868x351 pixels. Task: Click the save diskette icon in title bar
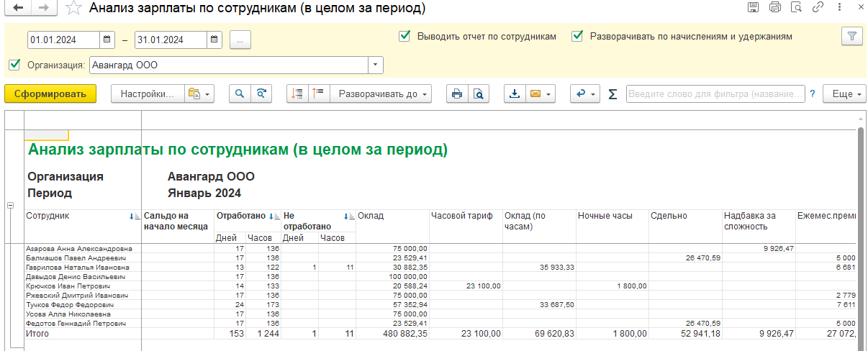(x=753, y=8)
